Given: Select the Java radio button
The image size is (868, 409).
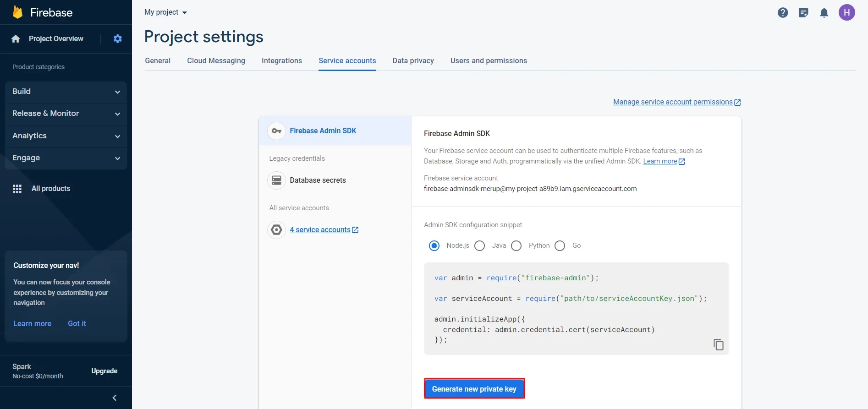Looking at the screenshot, I should (480, 246).
